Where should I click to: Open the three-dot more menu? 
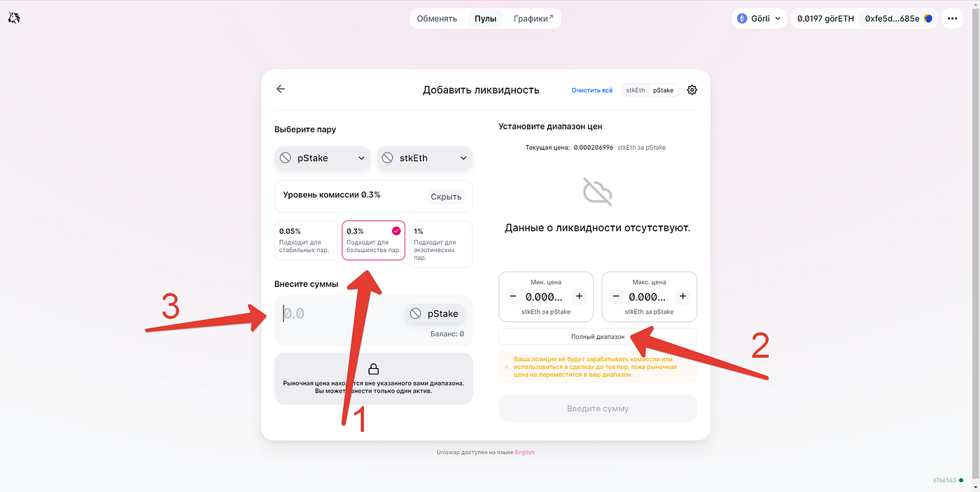point(953,19)
